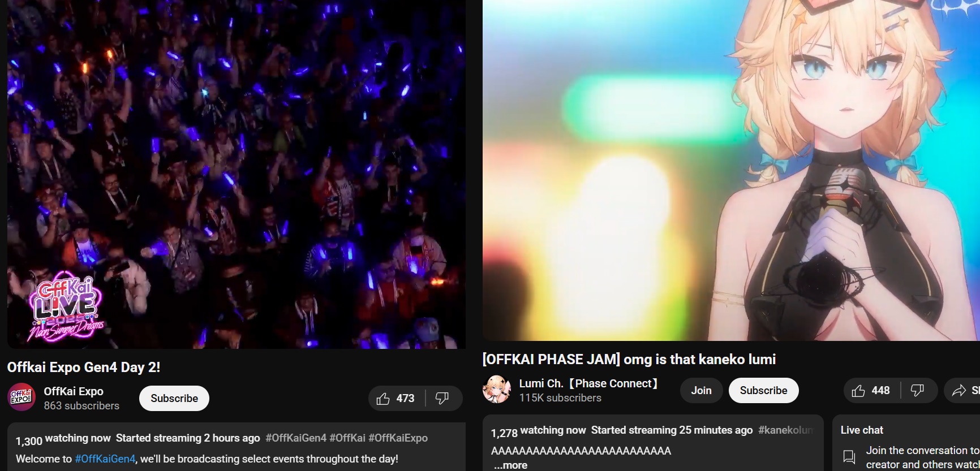
Task: Open the Lumi Ch. channel avatar
Action: [497, 390]
